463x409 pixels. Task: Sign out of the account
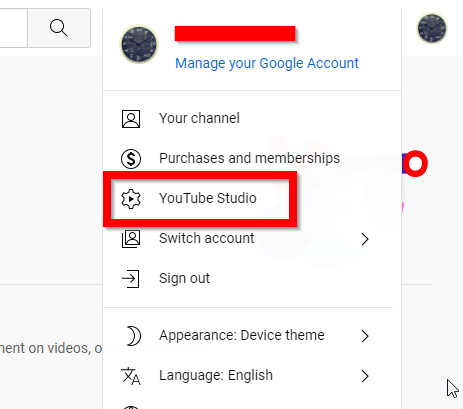point(252,278)
